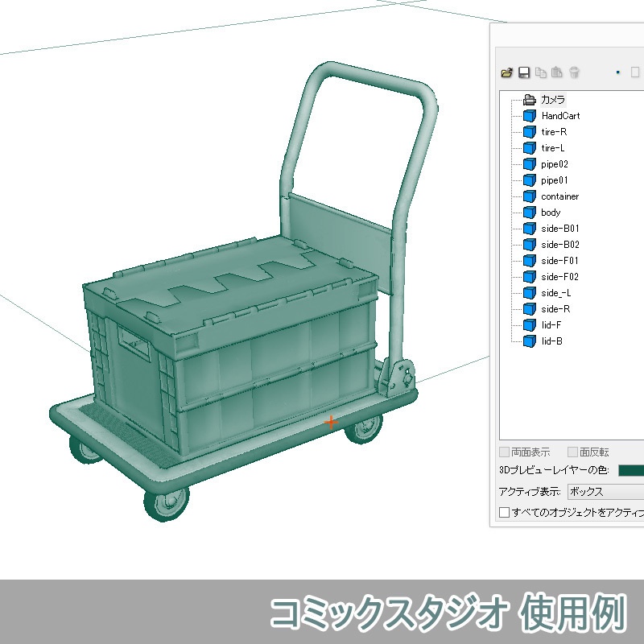The image size is (644, 644).
Task: Click the copy objects icon
Action: click(542, 72)
